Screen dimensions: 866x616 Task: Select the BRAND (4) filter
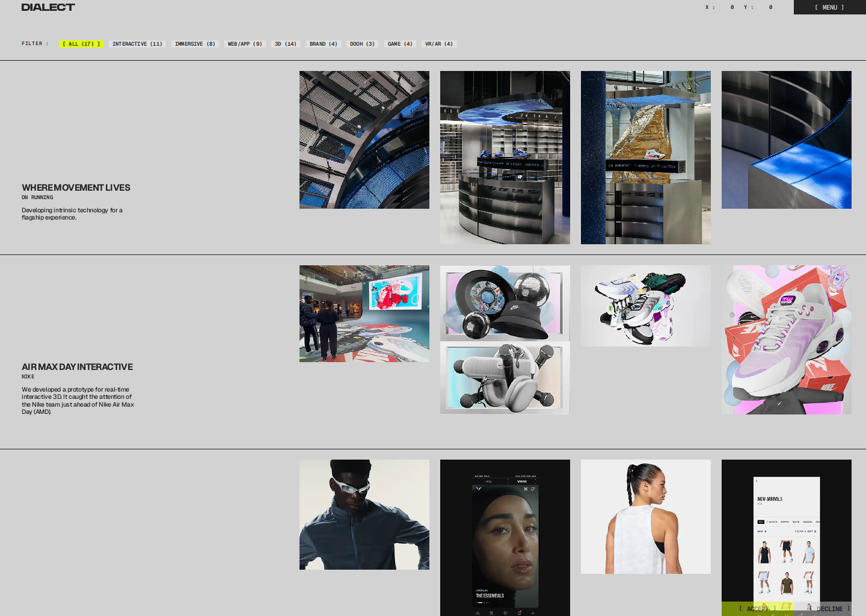click(x=324, y=44)
